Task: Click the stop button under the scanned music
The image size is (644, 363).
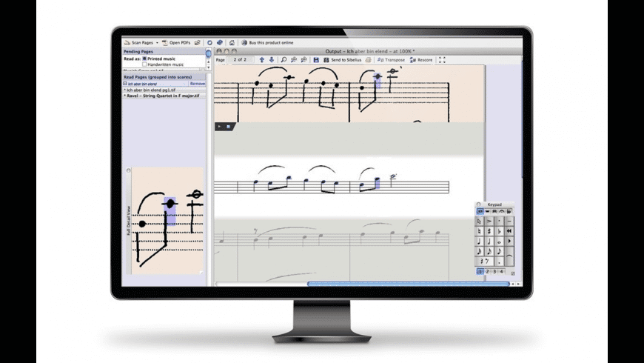Action: click(x=228, y=127)
